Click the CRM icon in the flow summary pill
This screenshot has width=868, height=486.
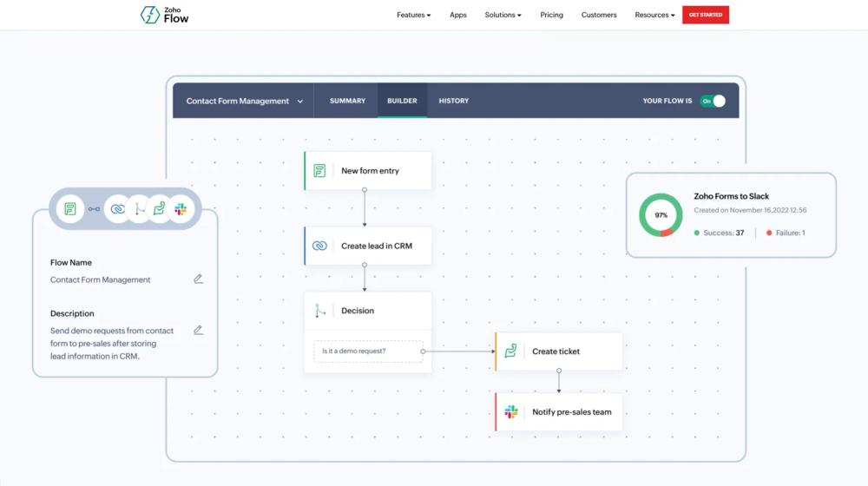point(117,208)
